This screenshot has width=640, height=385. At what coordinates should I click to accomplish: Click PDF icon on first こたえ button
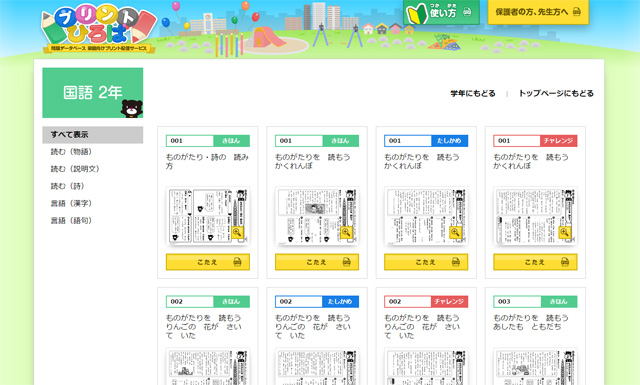coord(237,262)
